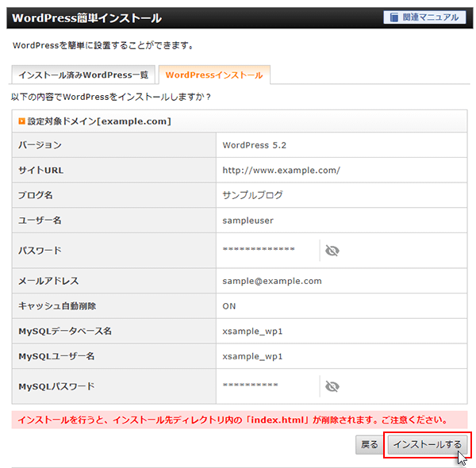
Task: Click the サンプルブログ blog name value
Action: click(x=252, y=195)
